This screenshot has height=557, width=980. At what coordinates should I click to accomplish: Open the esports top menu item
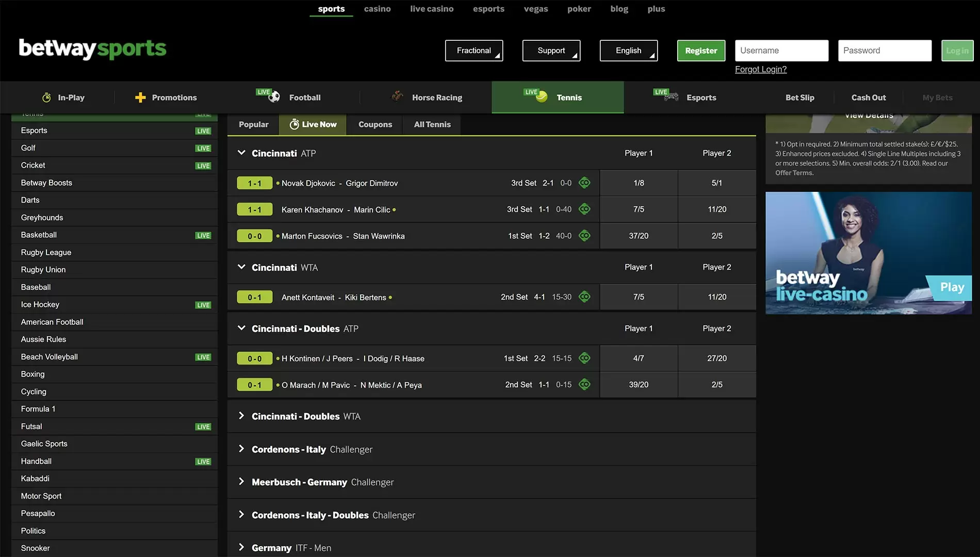tap(488, 9)
